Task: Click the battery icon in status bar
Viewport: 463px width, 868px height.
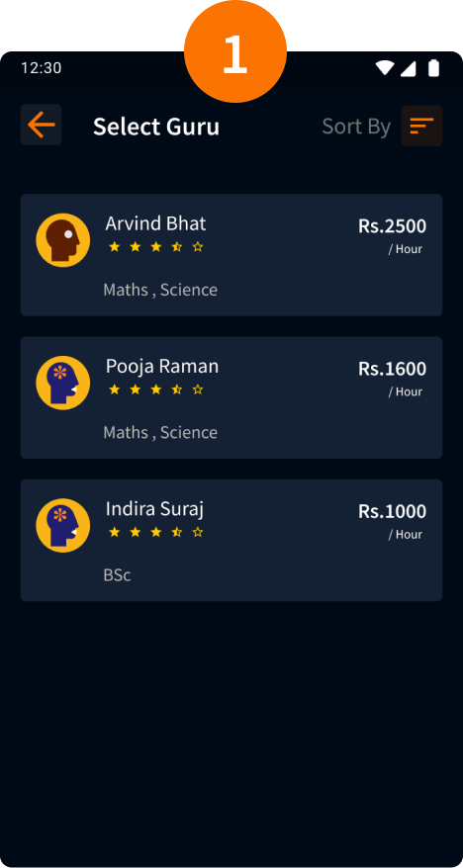Action: coord(433,68)
